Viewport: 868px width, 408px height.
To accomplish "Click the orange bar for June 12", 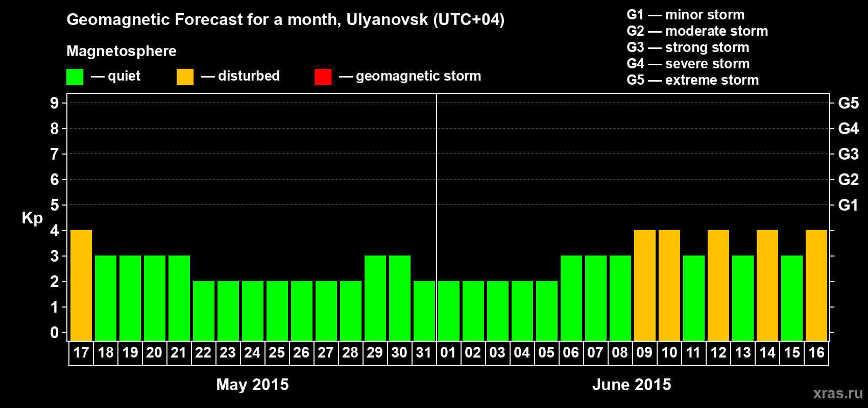I will point(718,285).
